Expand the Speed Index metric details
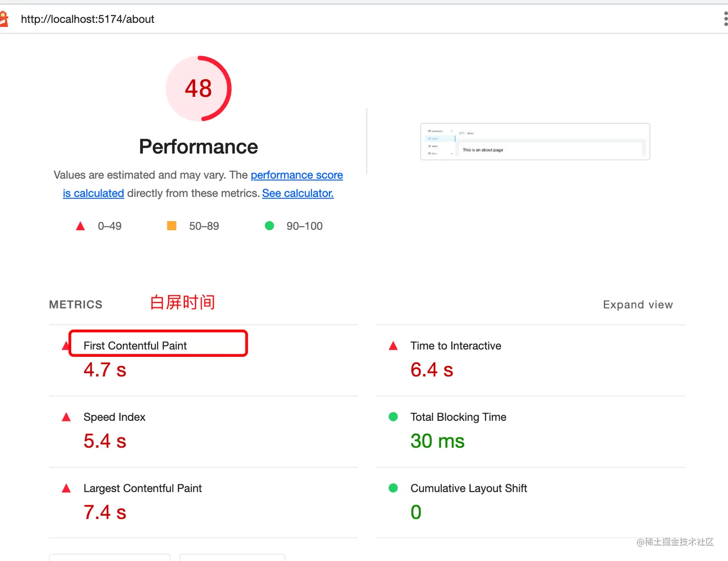The height and width of the screenshot is (561, 728). [x=114, y=417]
